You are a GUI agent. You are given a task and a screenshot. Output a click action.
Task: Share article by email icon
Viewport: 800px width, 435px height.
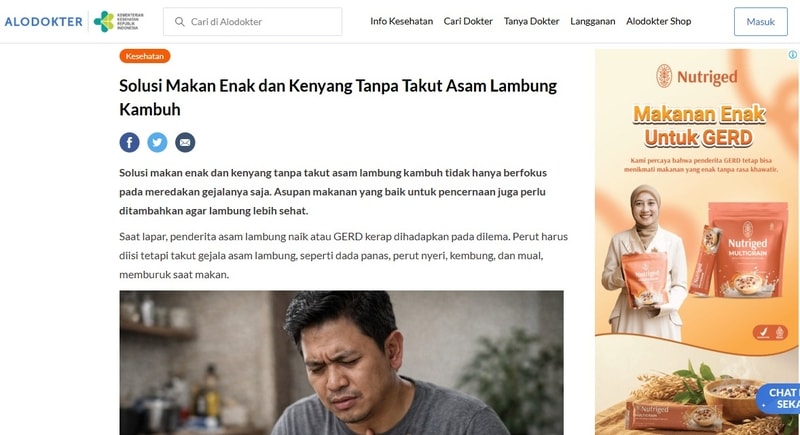[185, 142]
